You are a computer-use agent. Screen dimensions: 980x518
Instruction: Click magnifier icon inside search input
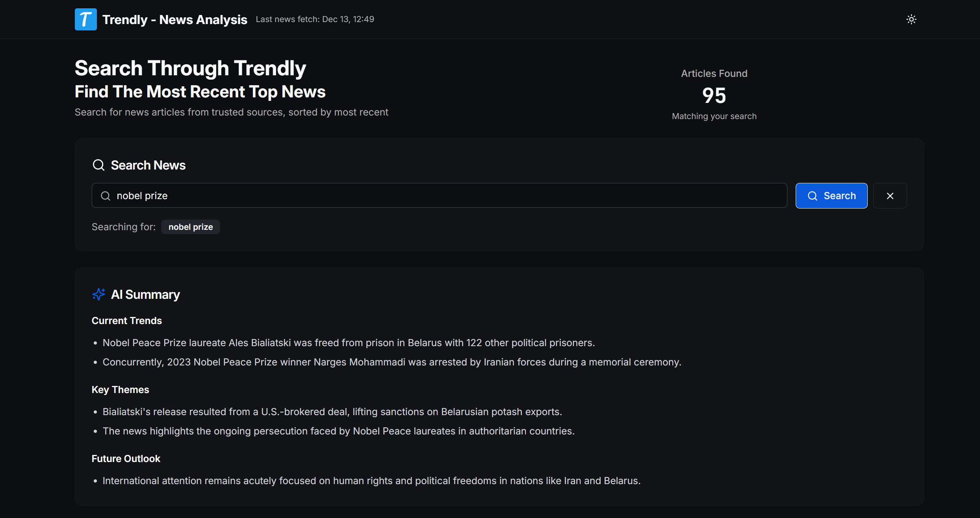pyautogui.click(x=106, y=196)
